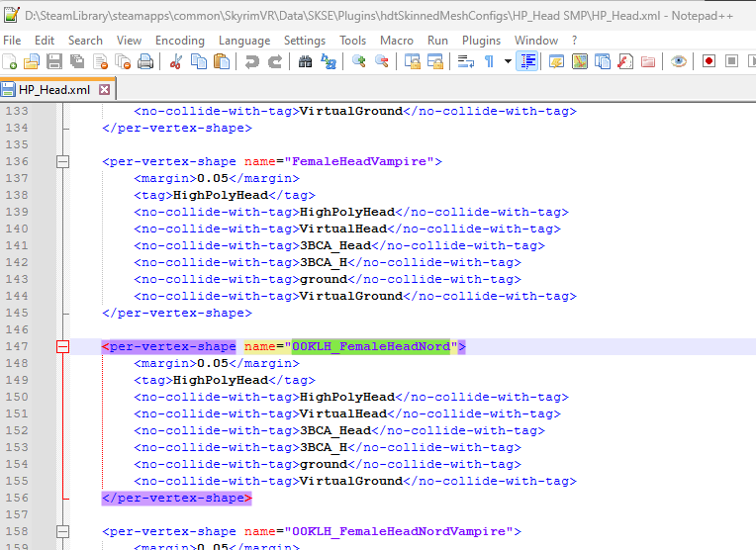Click the 00KLH_FemaleHeadNordVampire name on line 158
The width and height of the screenshot is (756, 550).
[x=399, y=531]
